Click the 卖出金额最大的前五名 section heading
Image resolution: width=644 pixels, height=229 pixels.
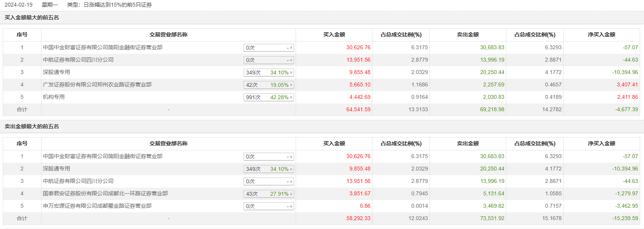coord(32,126)
